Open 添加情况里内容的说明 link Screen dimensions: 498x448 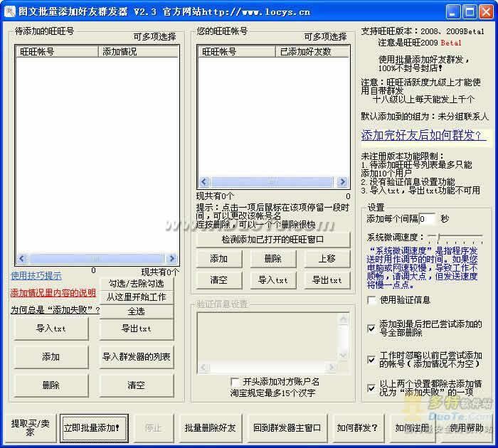(53, 293)
